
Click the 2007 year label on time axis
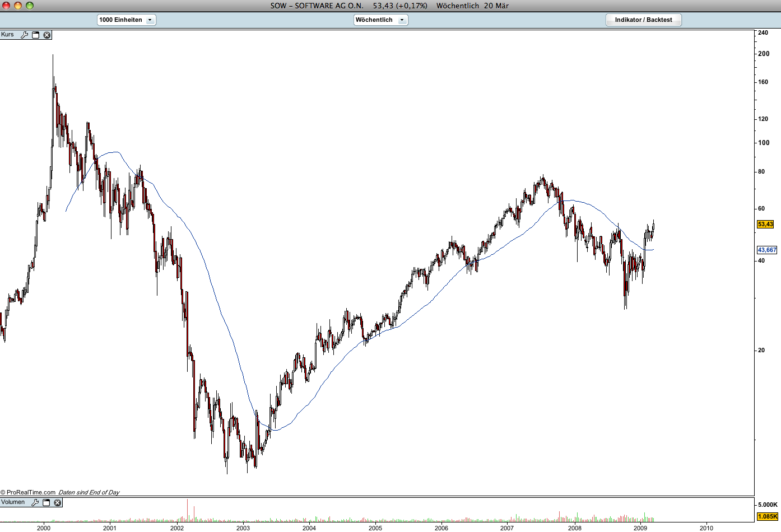(507, 528)
